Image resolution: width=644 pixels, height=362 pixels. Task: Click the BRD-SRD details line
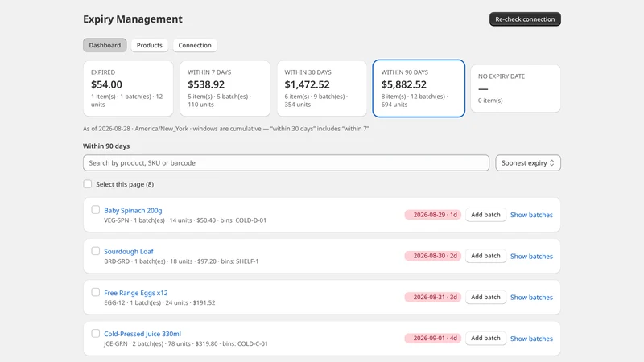pos(181,261)
